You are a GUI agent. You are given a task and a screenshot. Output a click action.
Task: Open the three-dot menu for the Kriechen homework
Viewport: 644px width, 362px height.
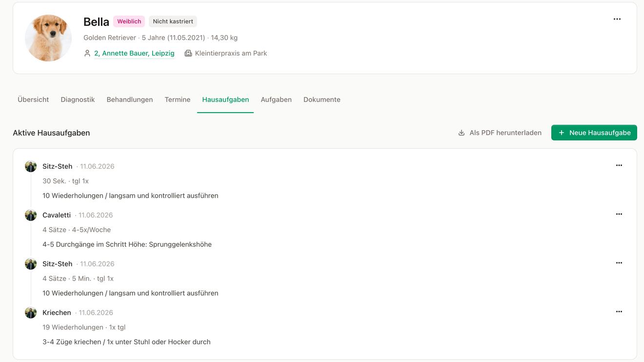619,311
